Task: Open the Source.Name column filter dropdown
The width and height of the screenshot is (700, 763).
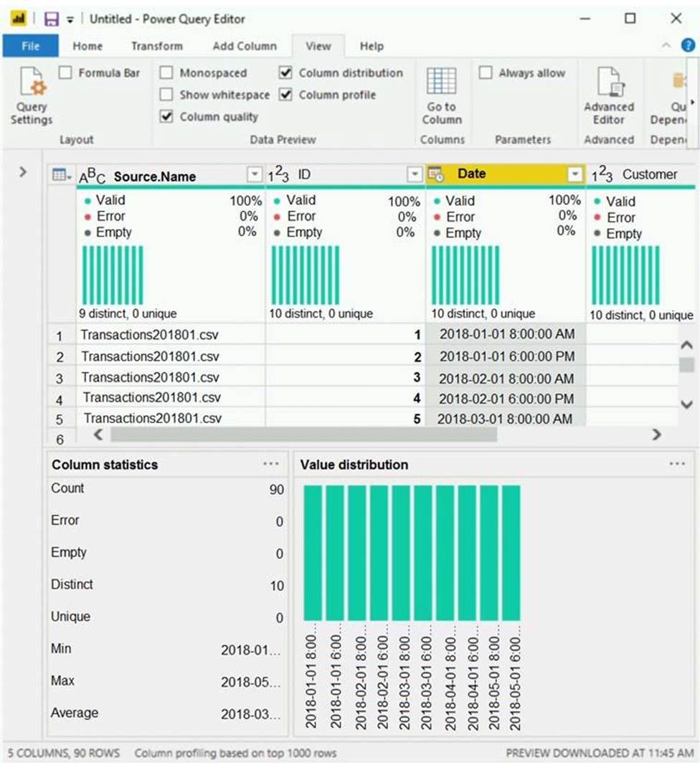Action: [255, 174]
